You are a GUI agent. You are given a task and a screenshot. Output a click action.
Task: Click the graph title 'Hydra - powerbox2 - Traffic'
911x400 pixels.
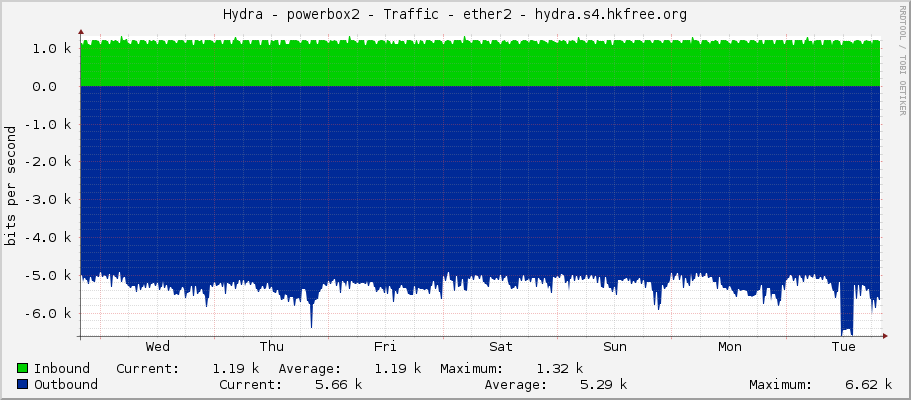point(330,15)
